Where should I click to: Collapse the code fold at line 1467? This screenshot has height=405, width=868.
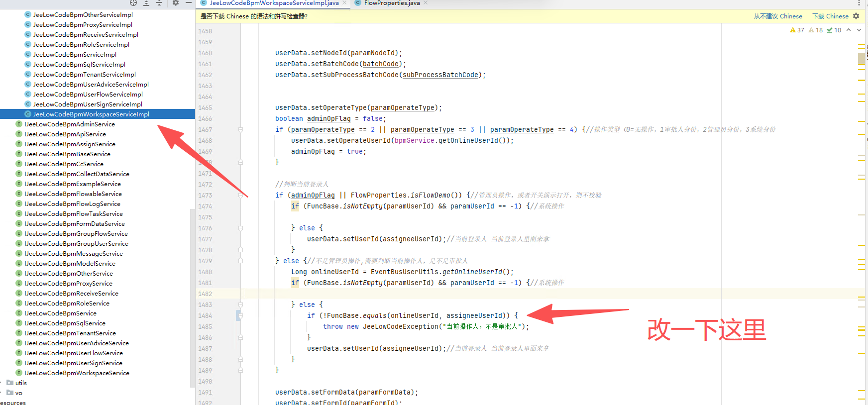[x=240, y=130]
